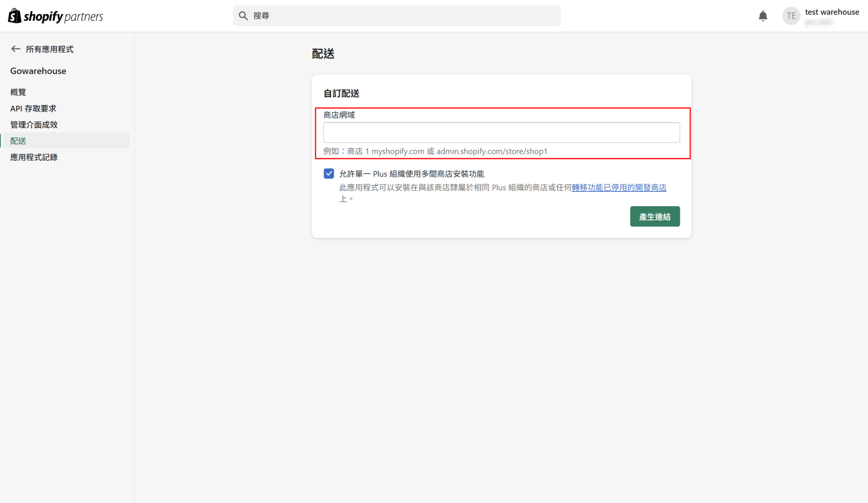The height and width of the screenshot is (503, 868).
Task: Click the magnifier icon in search bar
Action: [x=243, y=16]
